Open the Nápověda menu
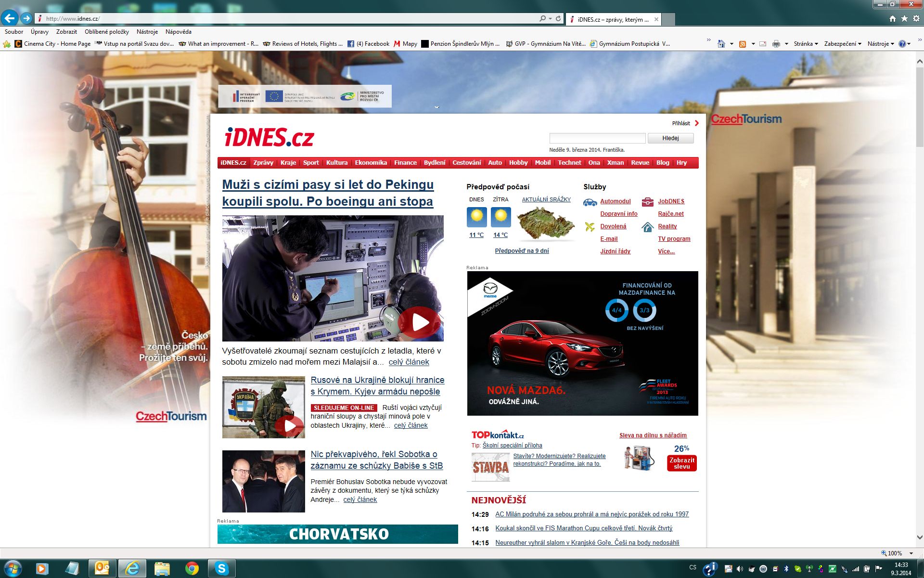924x578 pixels. tap(179, 32)
